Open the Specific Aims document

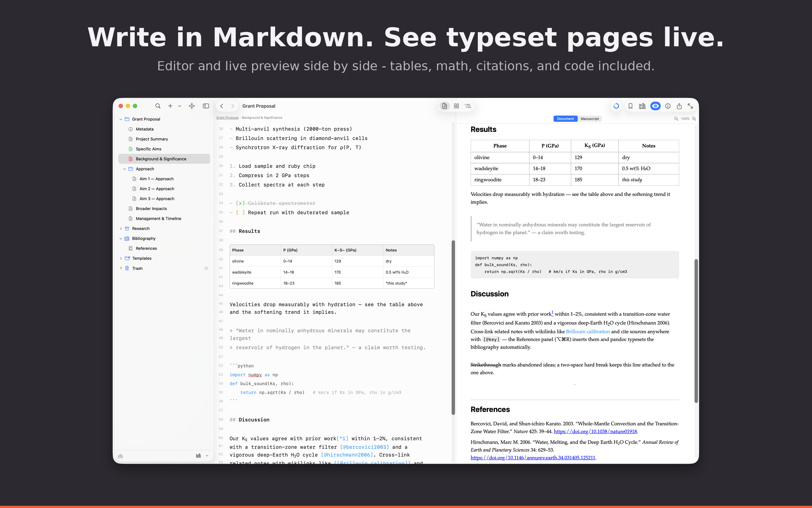coord(164,149)
